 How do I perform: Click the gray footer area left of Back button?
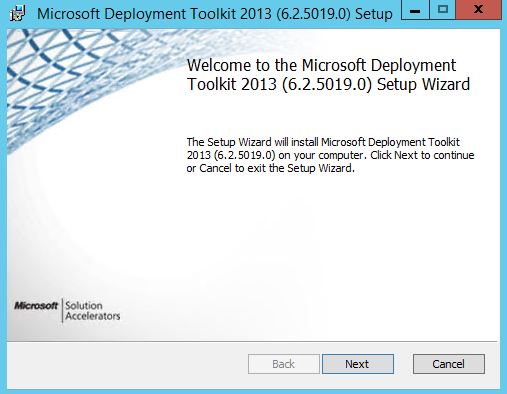pos(127,365)
